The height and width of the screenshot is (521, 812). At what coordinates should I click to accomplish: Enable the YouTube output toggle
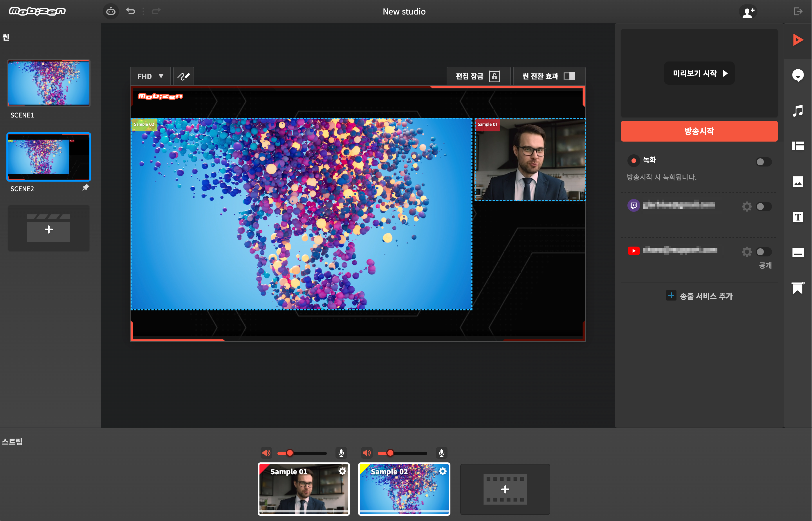[763, 252]
